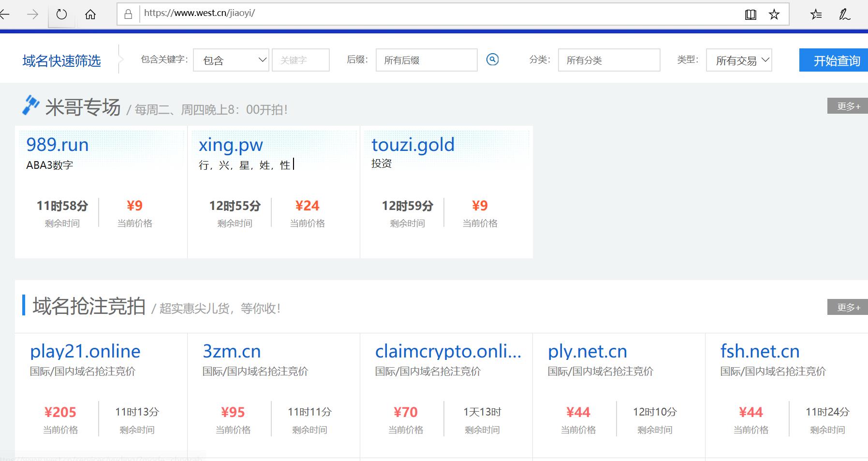Click the auction gavel icon beside 米哥专场
Screen dimensions: 868x461
(x=30, y=105)
